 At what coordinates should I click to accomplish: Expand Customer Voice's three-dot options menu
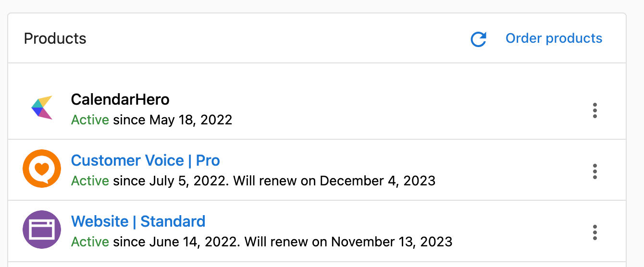tap(595, 171)
